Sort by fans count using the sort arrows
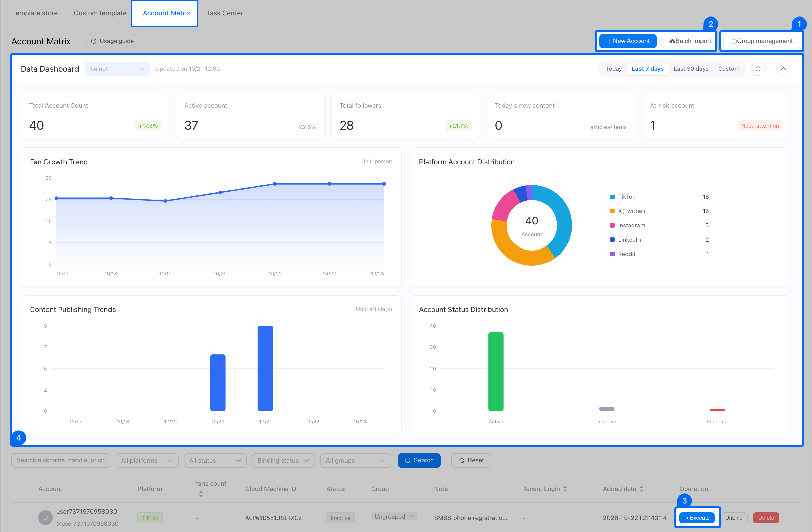 point(201,494)
